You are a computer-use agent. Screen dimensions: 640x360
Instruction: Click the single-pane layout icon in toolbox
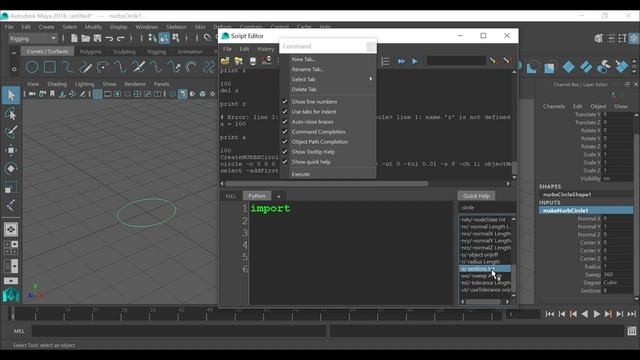pos(11,230)
